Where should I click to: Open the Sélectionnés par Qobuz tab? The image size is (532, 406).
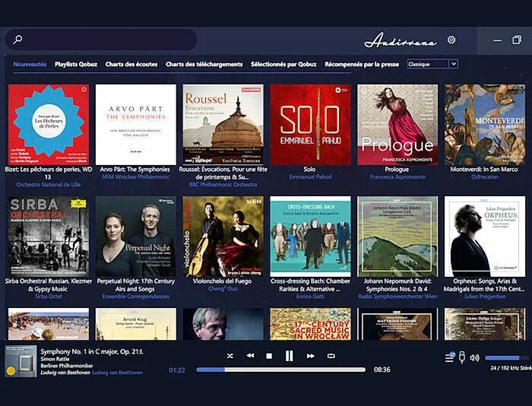283,64
